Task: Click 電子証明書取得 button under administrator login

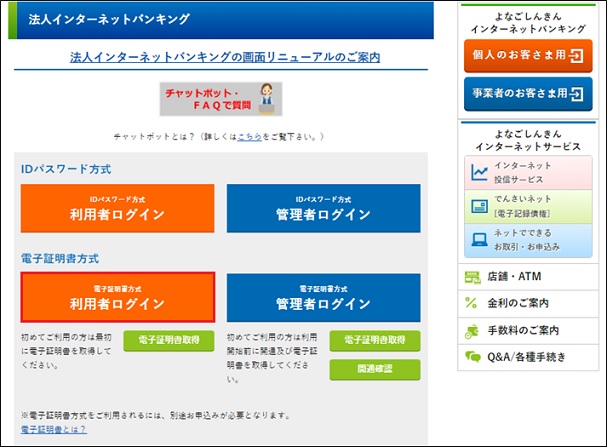Action: pyautogui.click(x=375, y=341)
